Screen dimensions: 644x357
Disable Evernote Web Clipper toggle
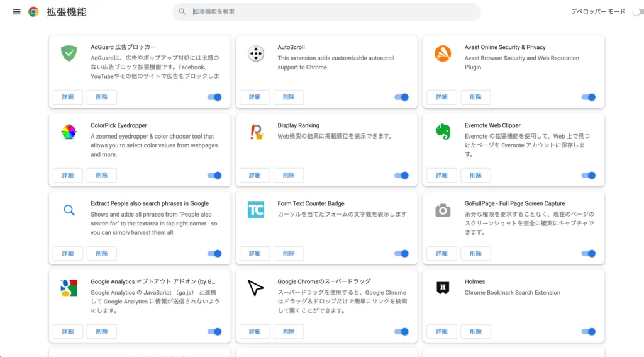588,175
